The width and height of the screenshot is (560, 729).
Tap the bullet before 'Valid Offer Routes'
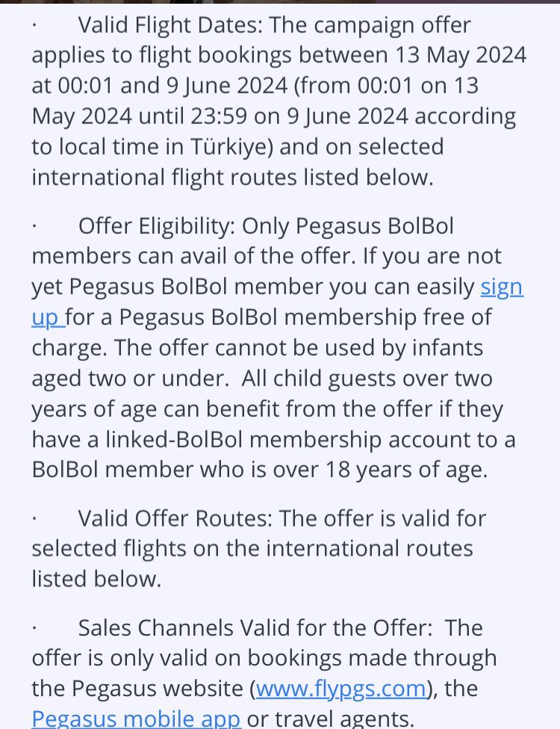pos(34,518)
